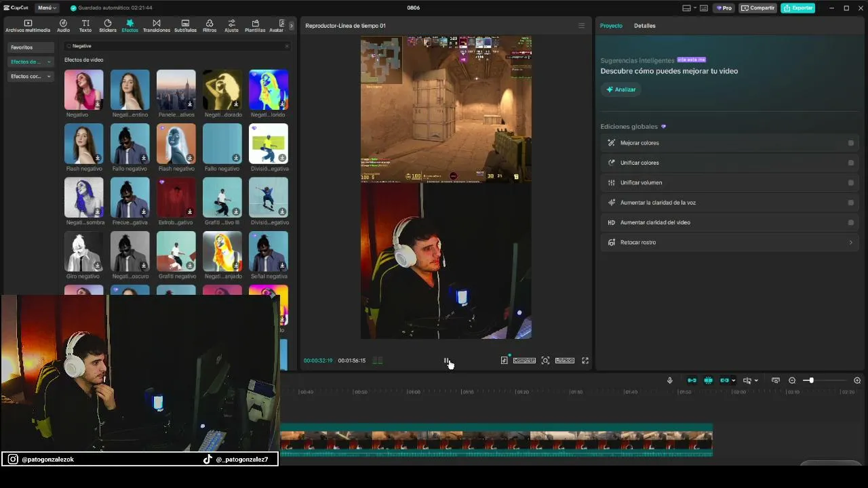Click the Analizar button
Viewport: 868px width, 488px height.
tap(620, 89)
